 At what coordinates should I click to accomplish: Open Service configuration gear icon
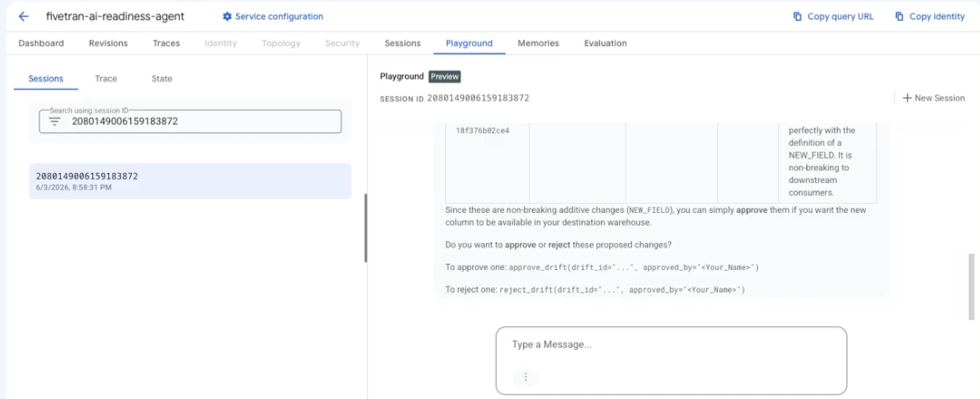tap(227, 17)
